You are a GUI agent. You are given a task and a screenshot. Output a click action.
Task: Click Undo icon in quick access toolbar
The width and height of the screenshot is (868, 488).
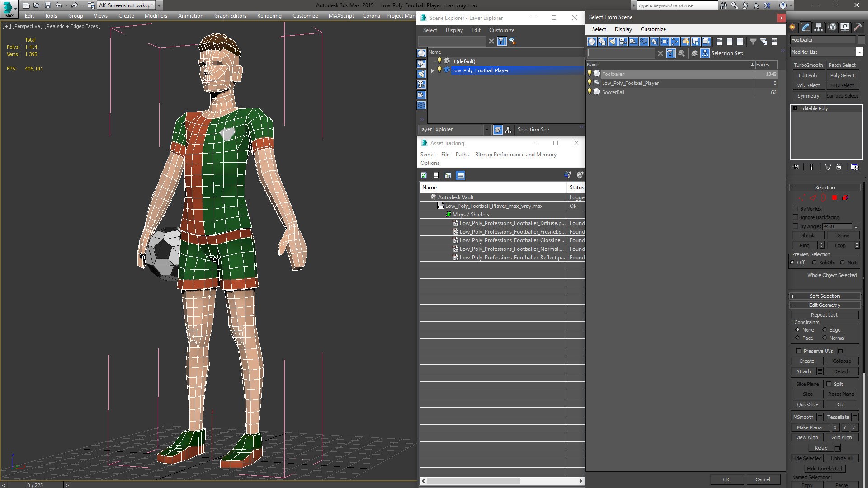[59, 5]
